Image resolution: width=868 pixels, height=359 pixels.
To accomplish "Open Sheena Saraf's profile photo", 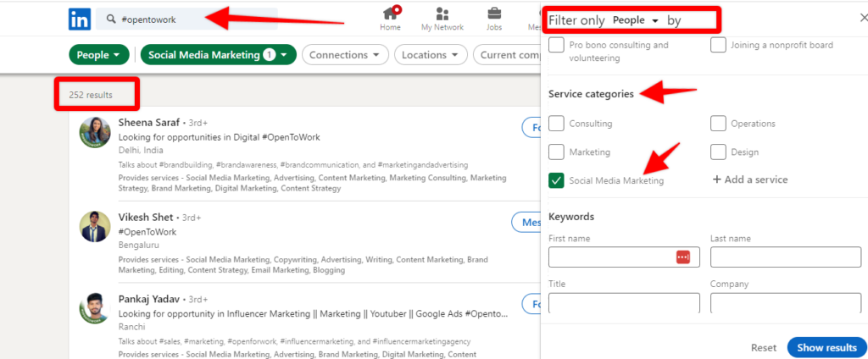I will pyautogui.click(x=95, y=132).
